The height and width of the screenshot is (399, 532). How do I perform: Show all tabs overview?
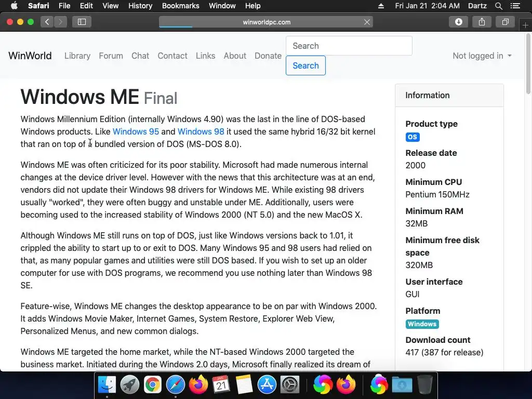505,22
